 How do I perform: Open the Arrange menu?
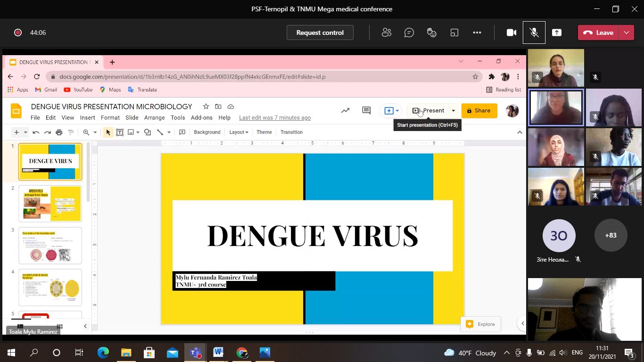154,118
